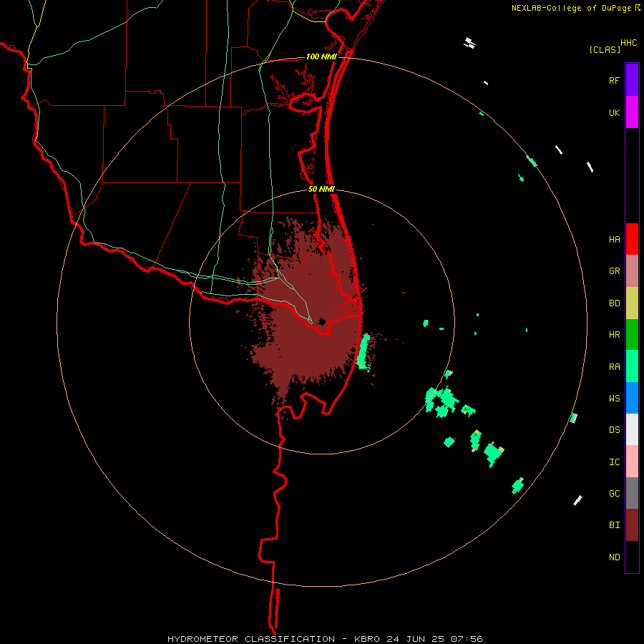Click the UK legend label
644x644 pixels.
tap(614, 113)
